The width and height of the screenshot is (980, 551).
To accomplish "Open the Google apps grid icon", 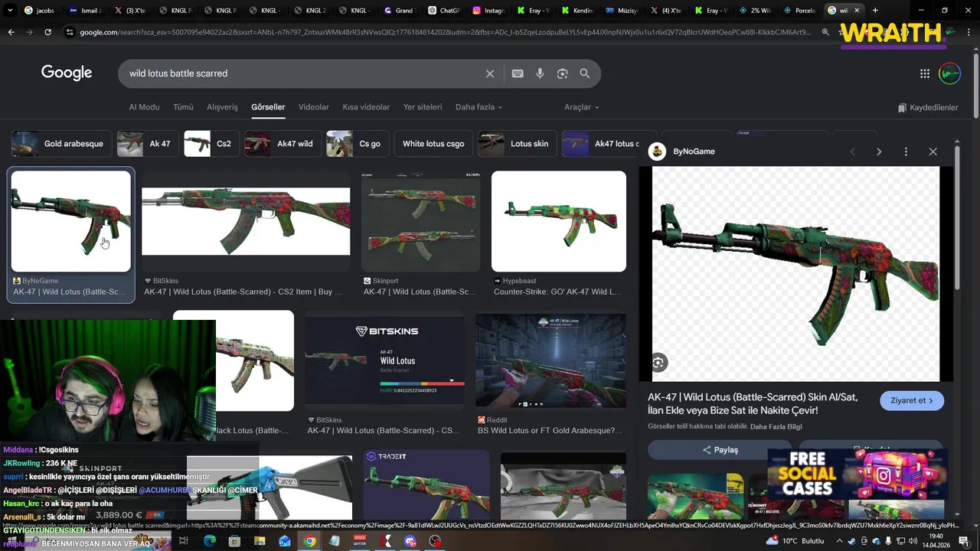I will pyautogui.click(x=925, y=73).
